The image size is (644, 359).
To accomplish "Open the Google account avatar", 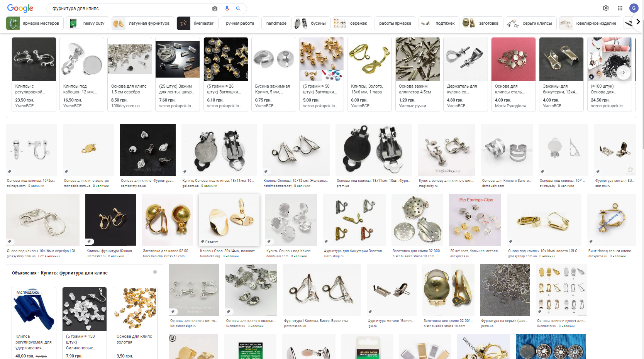I will (634, 8).
